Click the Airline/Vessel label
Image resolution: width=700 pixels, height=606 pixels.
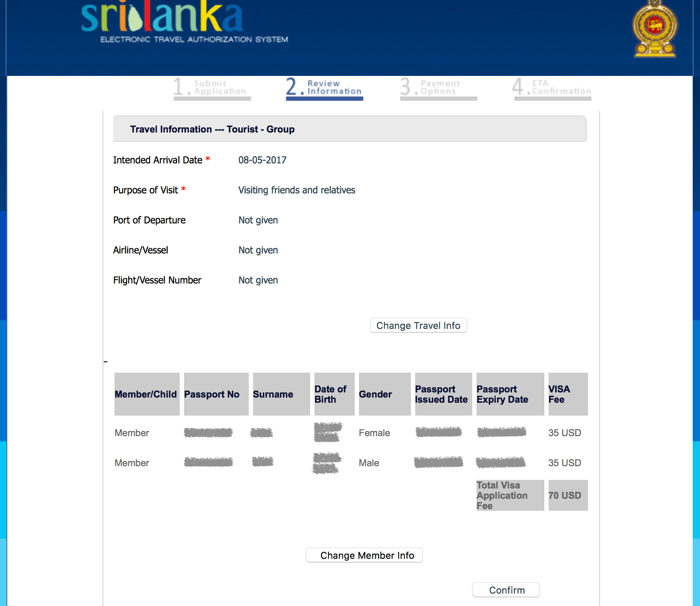pyautogui.click(x=141, y=250)
